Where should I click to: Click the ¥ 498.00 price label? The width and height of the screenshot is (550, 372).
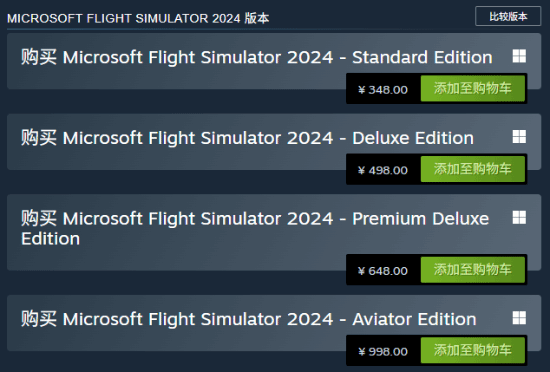(x=383, y=170)
